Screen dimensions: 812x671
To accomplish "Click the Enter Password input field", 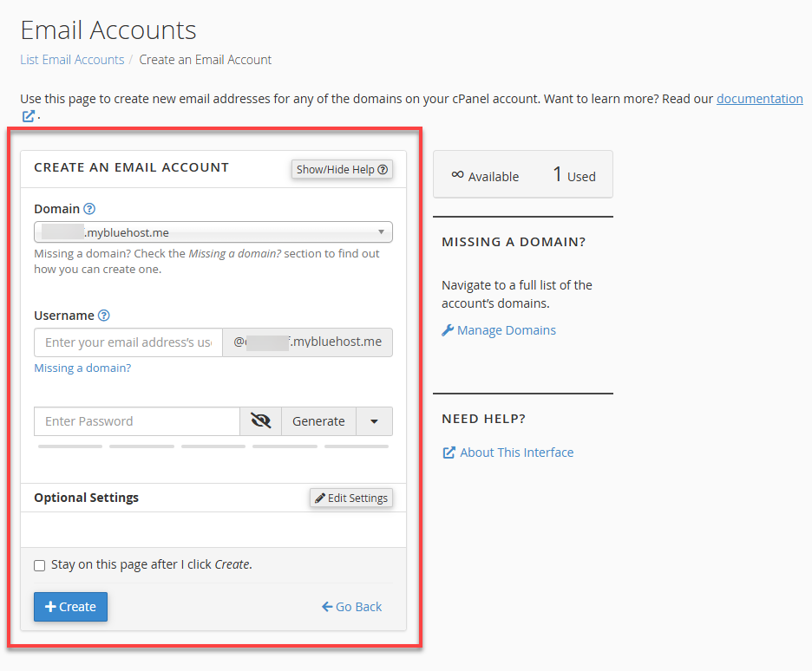I will click(136, 420).
